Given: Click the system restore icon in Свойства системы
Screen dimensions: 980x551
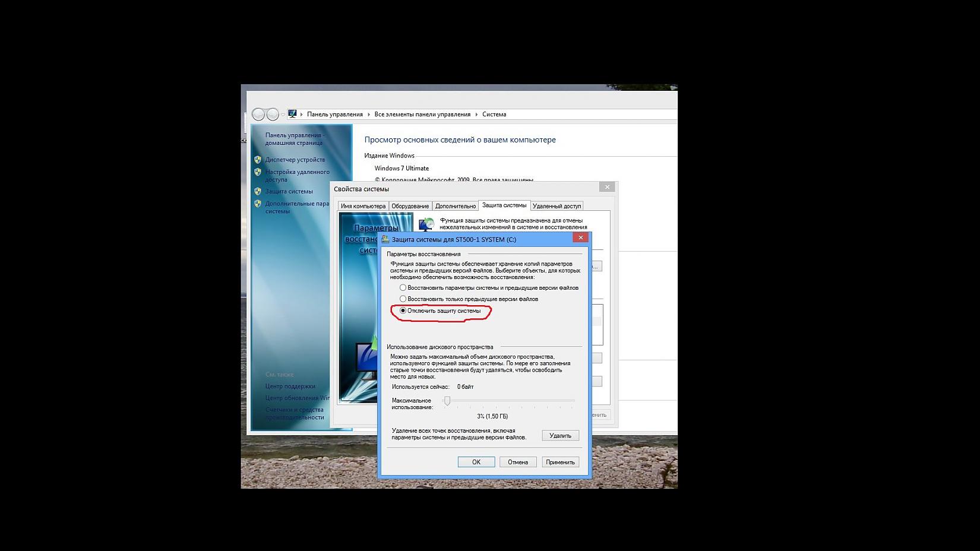Looking at the screenshot, I should [x=426, y=224].
